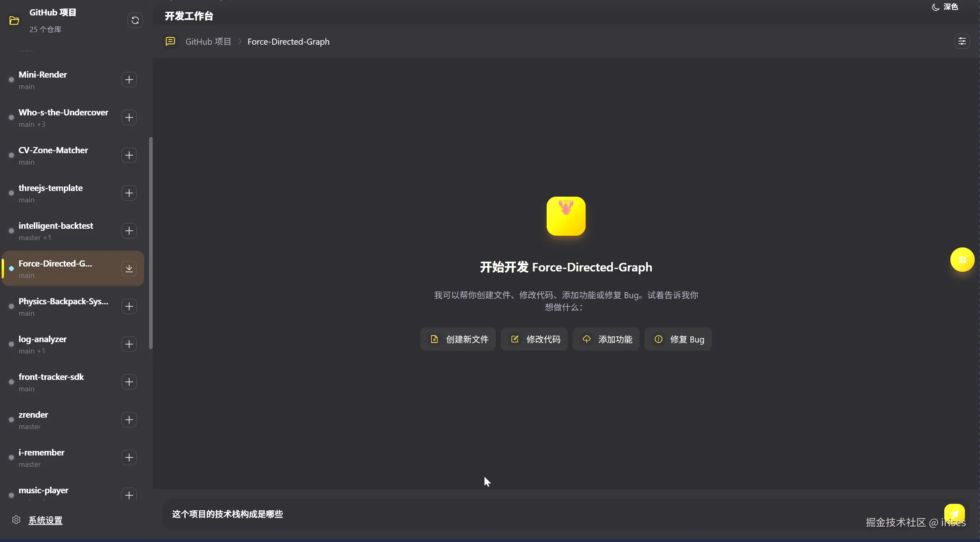This screenshot has height=542, width=980.
Task: Click the filter settings icon at top right
Action: pos(962,41)
